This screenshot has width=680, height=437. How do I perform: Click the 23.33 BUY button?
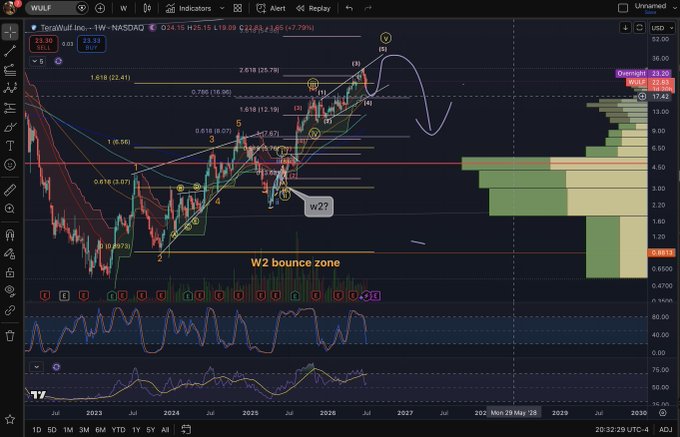92,44
